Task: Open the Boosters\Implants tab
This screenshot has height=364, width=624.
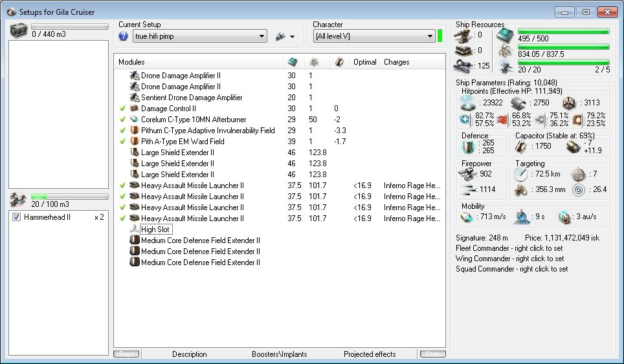Action: click(x=280, y=354)
